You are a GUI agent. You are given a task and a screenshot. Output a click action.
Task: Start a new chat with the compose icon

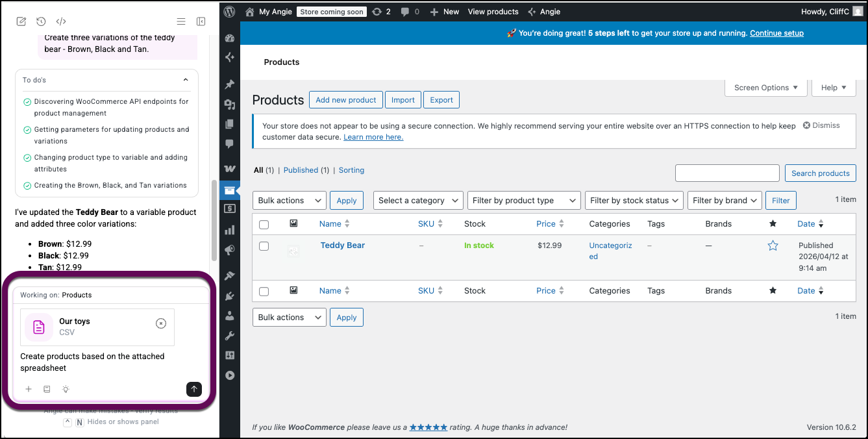(x=21, y=21)
